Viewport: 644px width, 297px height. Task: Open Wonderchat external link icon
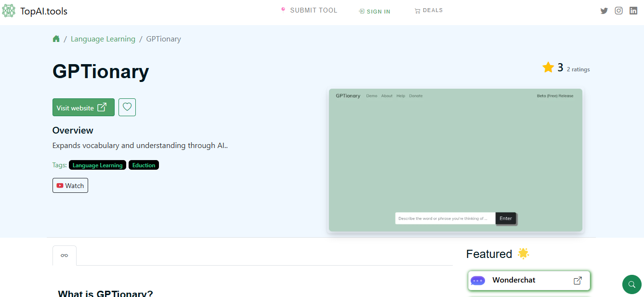(578, 280)
